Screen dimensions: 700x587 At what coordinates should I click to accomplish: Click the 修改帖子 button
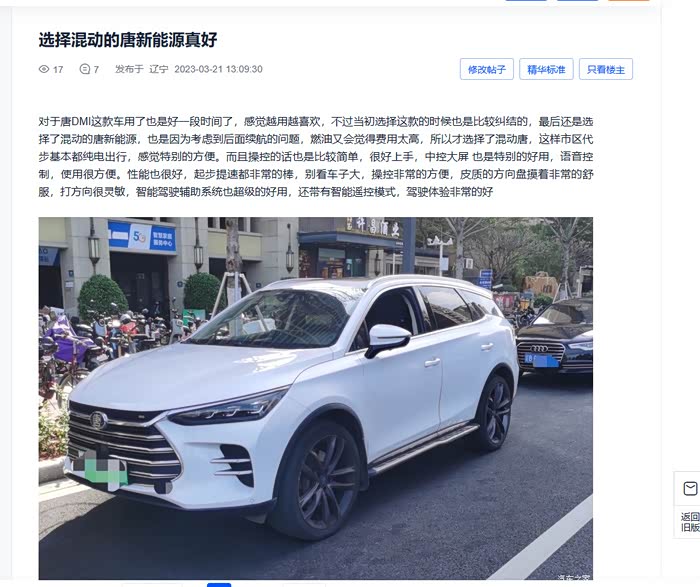487,69
